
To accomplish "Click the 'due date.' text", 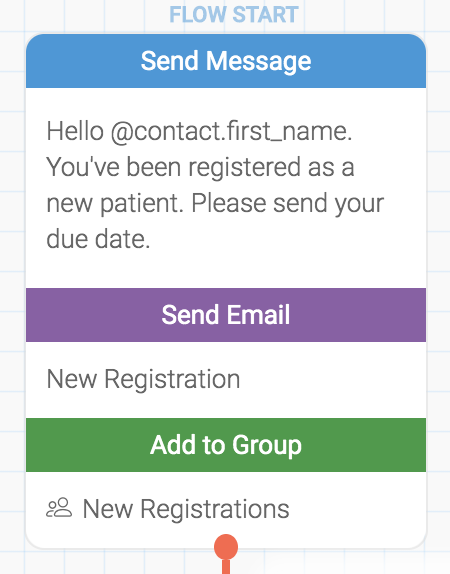I will coord(98,239).
